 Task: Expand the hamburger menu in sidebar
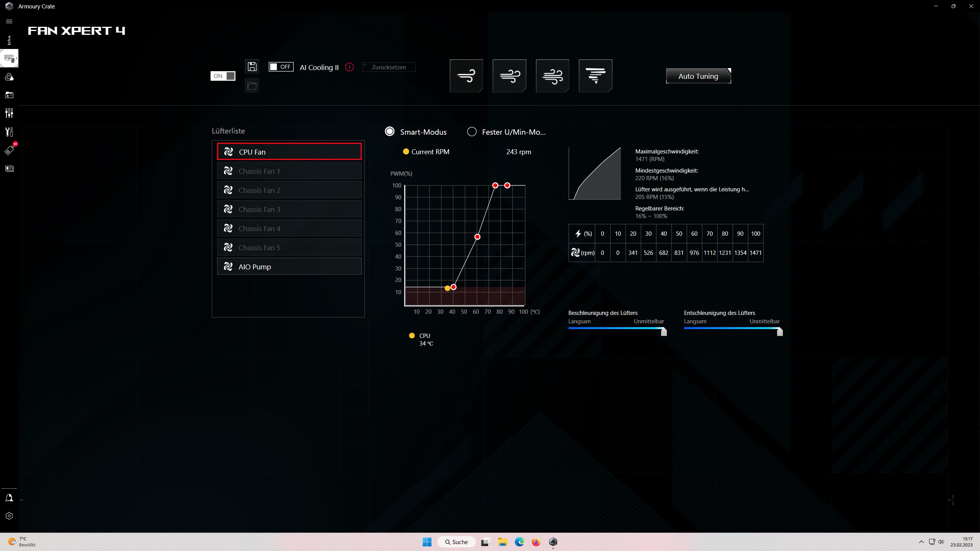coord(9,21)
